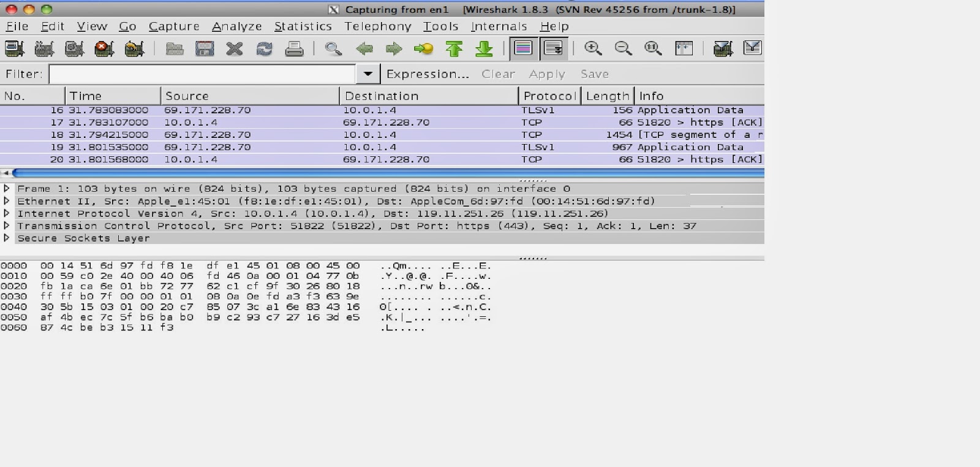Open the filter history dropdown arrow
This screenshot has width=980, height=467.
tap(367, 74)
